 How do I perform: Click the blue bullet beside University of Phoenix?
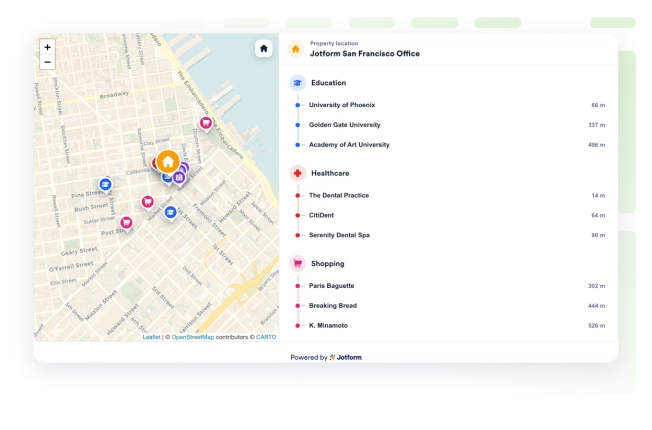click(x=298, y=105)
